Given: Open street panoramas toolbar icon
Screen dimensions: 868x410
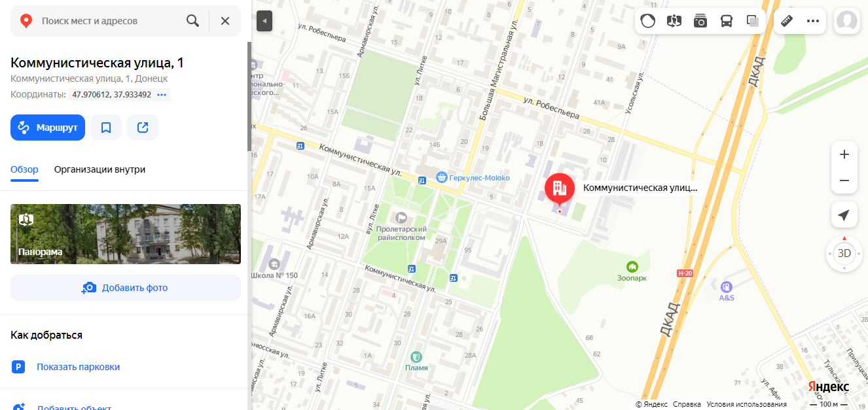Looking at the screenshot, I should pos(674,21).
